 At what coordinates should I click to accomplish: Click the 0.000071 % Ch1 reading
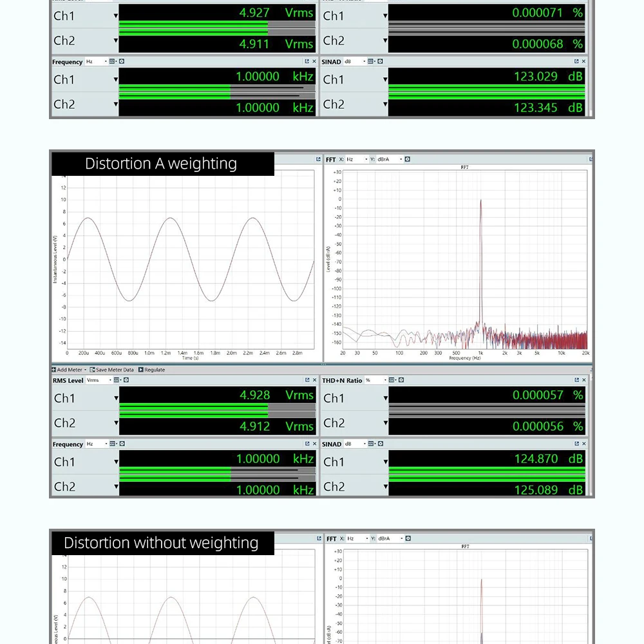point(547,13)
